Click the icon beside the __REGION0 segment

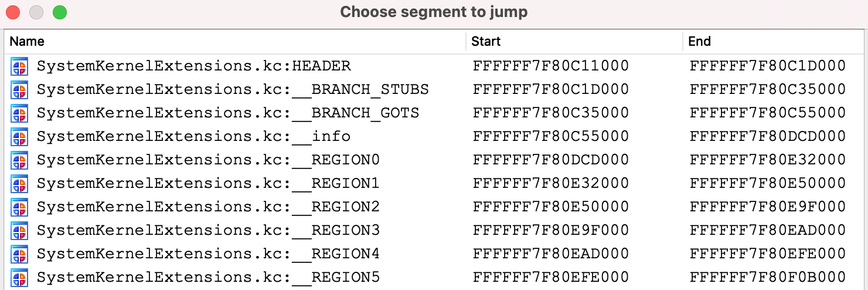pyautogui.click(x=19, y=160)
